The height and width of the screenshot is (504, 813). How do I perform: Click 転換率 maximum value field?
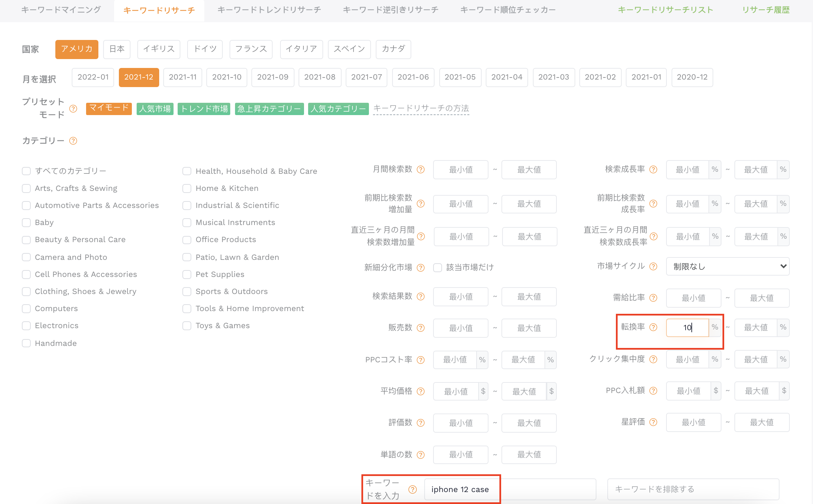756,327
